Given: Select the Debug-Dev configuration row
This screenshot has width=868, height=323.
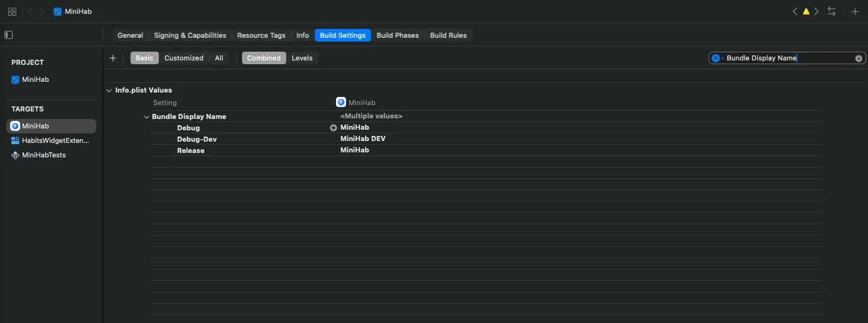Looking at the screenshot, I should click(x=486, y=139).
